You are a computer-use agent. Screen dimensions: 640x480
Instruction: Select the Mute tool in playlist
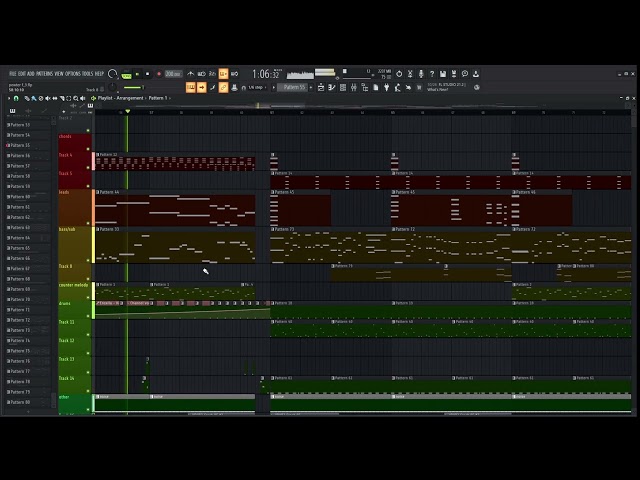tap(48, 98)
